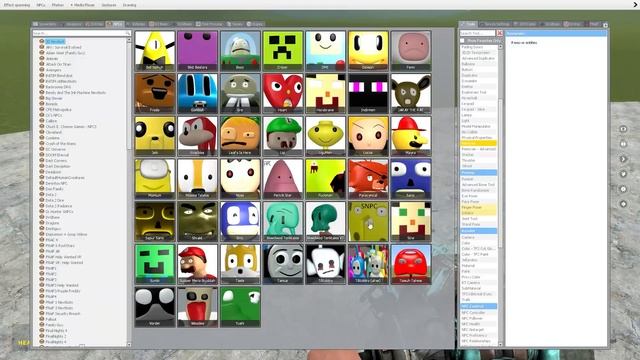Choose the Physical Properties tool
The image size is (640, 360).
[x=478, y=138]
